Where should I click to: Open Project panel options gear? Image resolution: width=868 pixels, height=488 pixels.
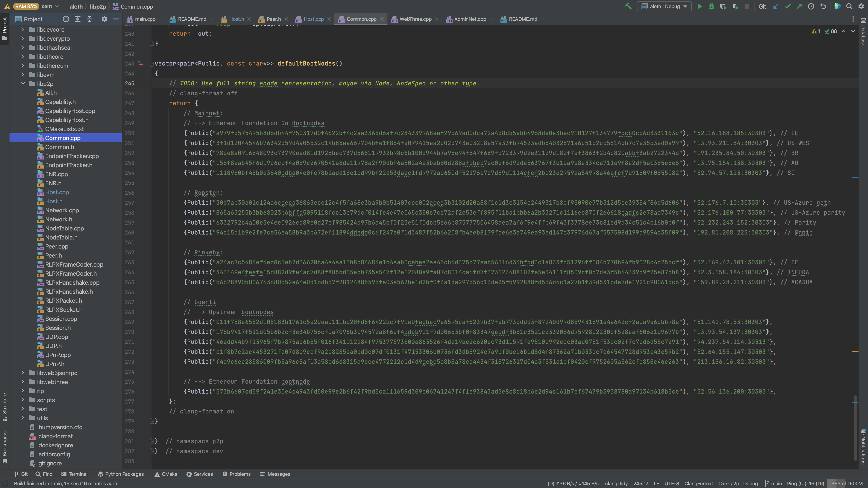pyautogui.click(x=104, y=19)
